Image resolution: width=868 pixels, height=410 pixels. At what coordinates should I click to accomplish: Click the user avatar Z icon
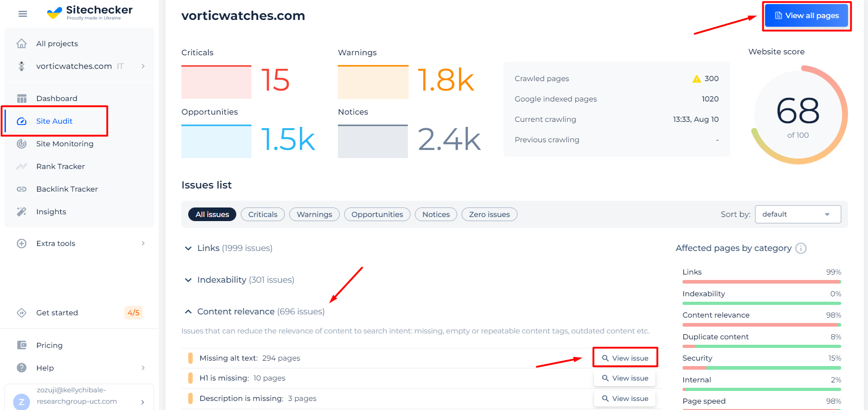pyautogui.click(x=21, y=401)
